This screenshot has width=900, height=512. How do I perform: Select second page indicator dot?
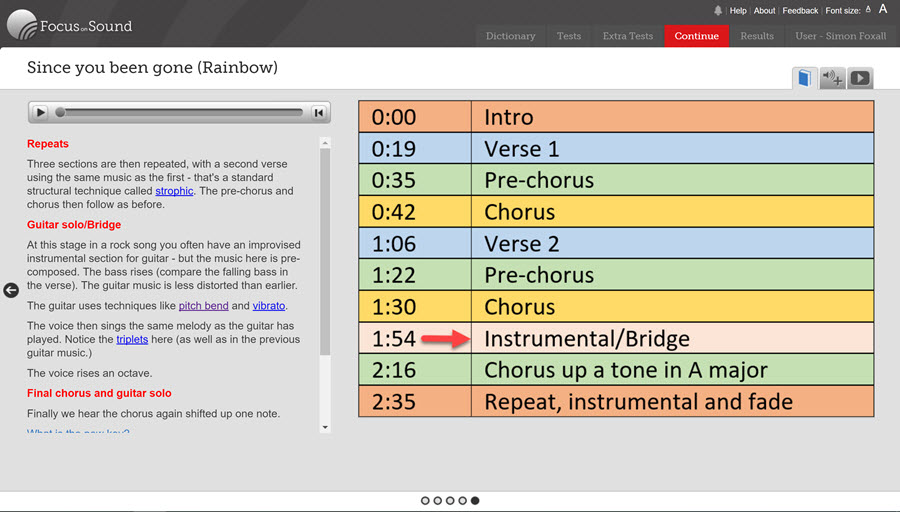coord(437,501)
